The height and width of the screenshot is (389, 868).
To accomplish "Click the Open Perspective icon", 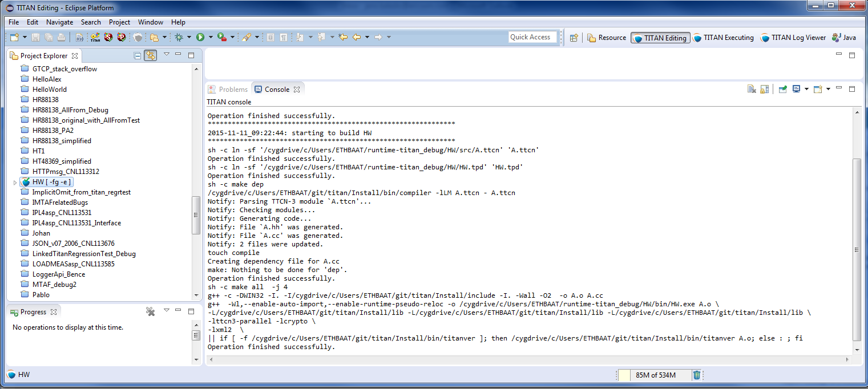I will (x=574, y=38).
